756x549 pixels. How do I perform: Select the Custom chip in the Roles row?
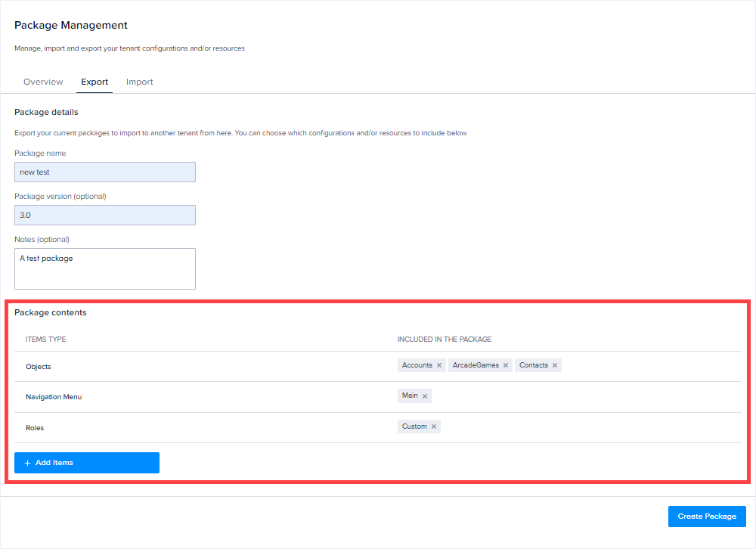tap(415, 426)
